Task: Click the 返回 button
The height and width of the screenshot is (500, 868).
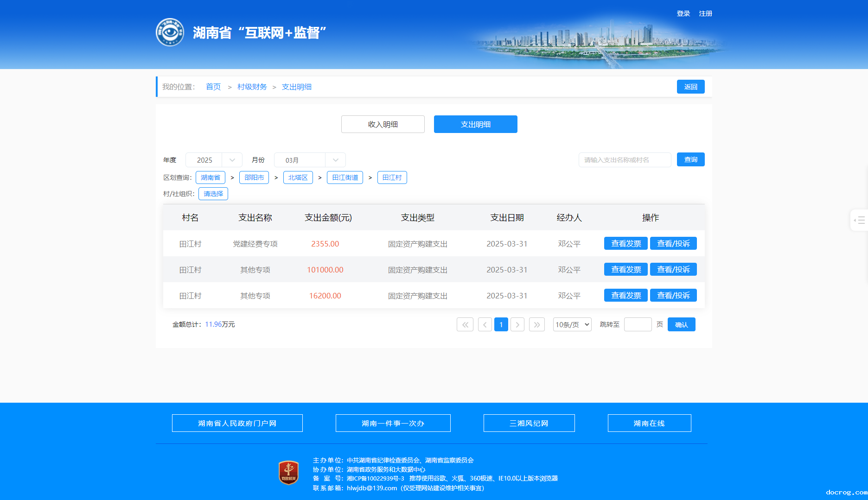Action: pyautogui.click(x=690, y=87)
